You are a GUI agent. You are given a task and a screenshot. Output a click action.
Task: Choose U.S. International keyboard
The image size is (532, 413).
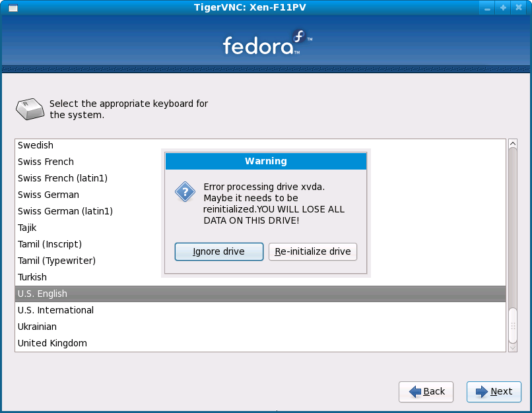[55, 310]
